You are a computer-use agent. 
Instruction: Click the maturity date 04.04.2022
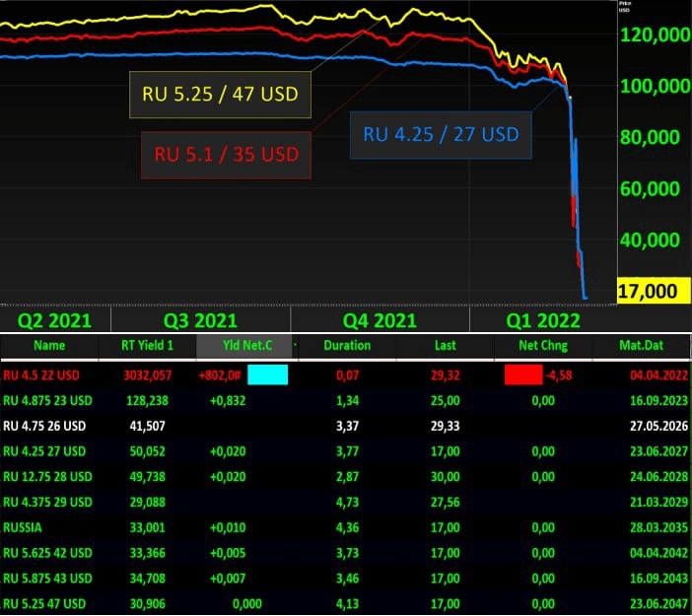tap(658, 376)
